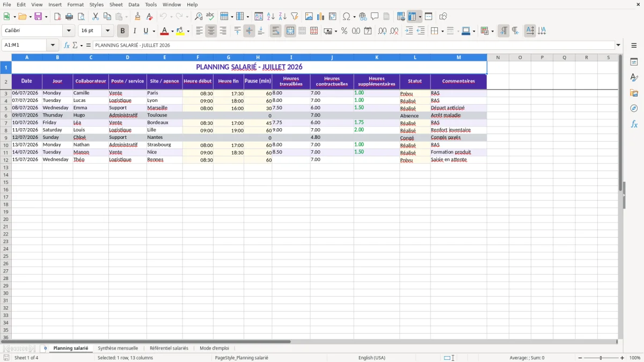
Task: Expand the Name Box dropdown
Action: pos(53,46)
